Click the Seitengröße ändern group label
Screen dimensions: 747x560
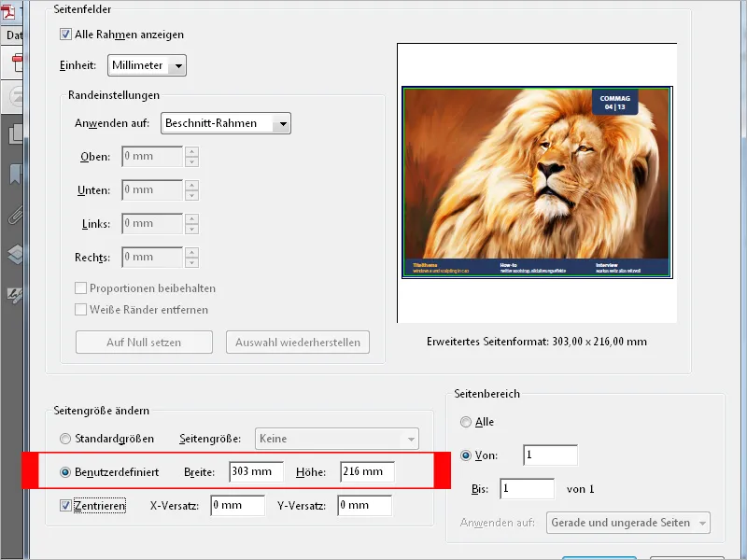pyautogui.click(x=102, y=411)
